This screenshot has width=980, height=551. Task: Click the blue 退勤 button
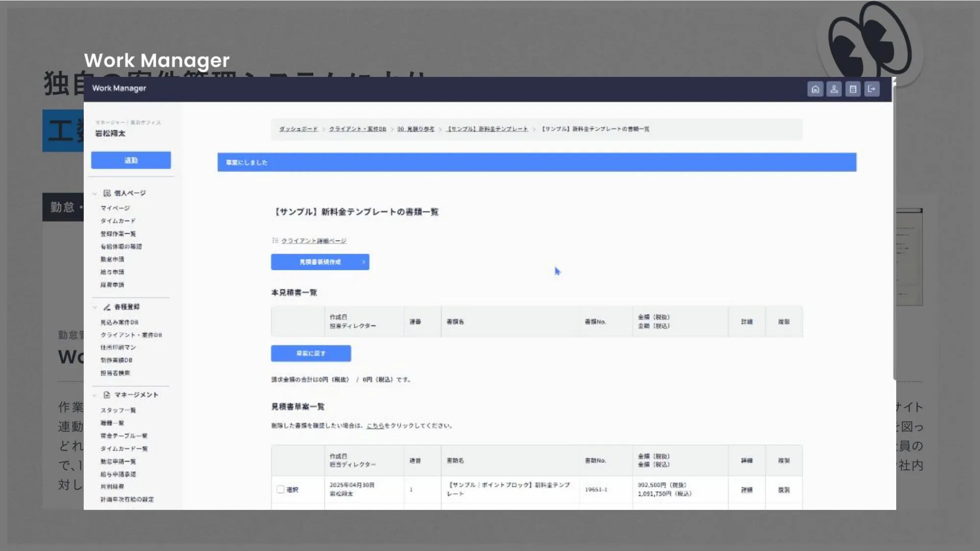pyautogui.click(x=131, y=160)
